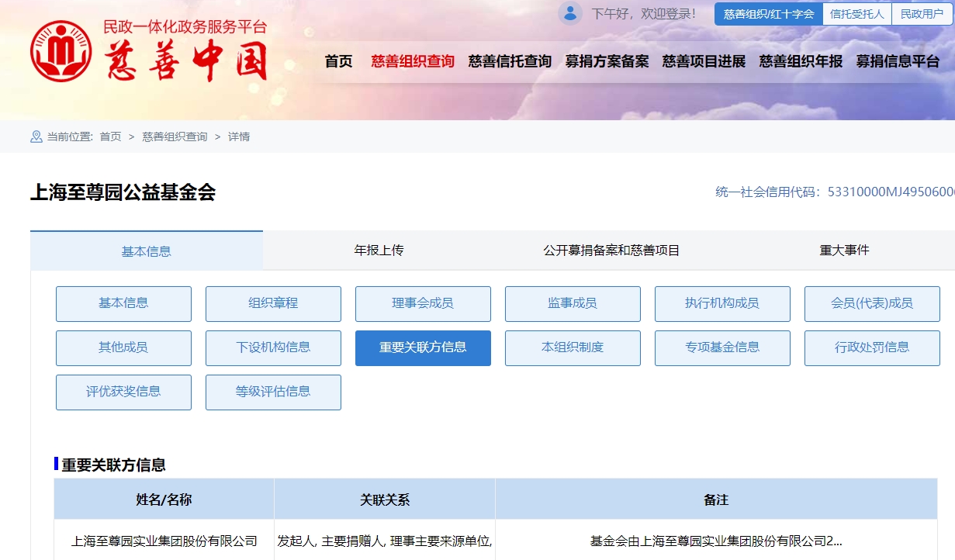Click the 上海至尊园公益基金会 organization title

pyautogui.click(x=123, y=192)
